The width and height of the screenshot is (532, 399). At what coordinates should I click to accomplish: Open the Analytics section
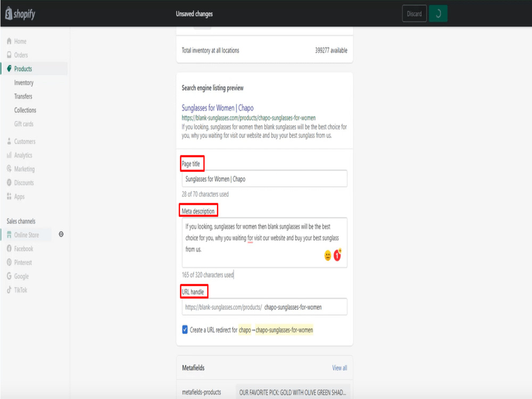tap(23, 155)
